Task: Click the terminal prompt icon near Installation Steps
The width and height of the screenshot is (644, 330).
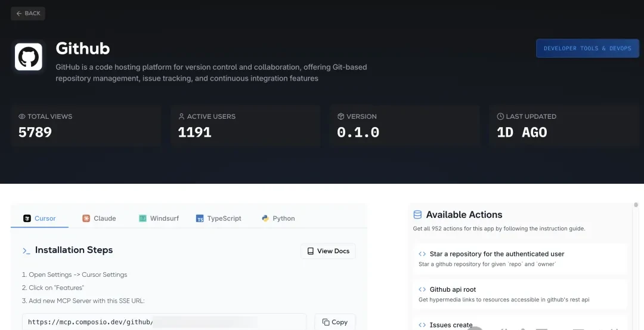Action: click(26, 251)
